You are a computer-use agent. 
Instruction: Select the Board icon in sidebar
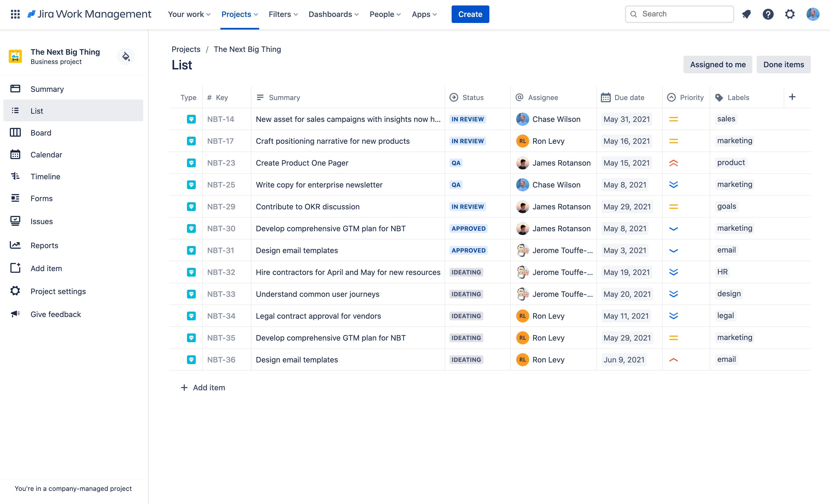pos(15,133)
